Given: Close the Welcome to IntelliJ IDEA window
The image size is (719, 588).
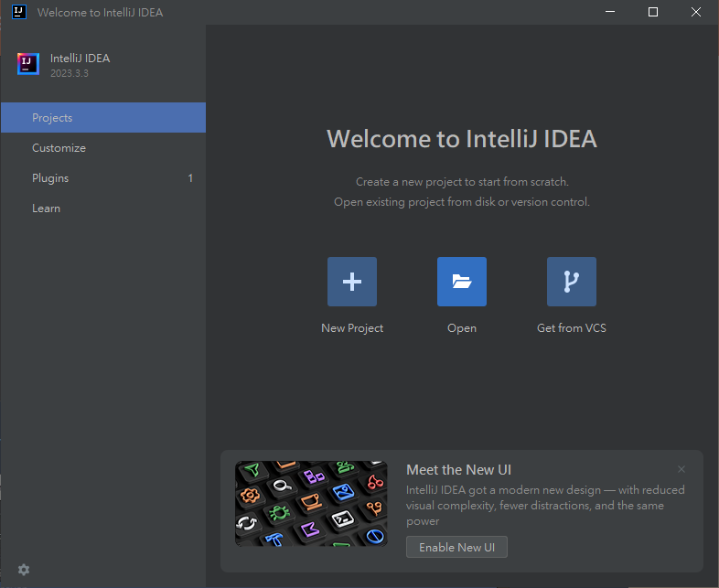Looking at the screenshot, I should click(x=696, y=12).
